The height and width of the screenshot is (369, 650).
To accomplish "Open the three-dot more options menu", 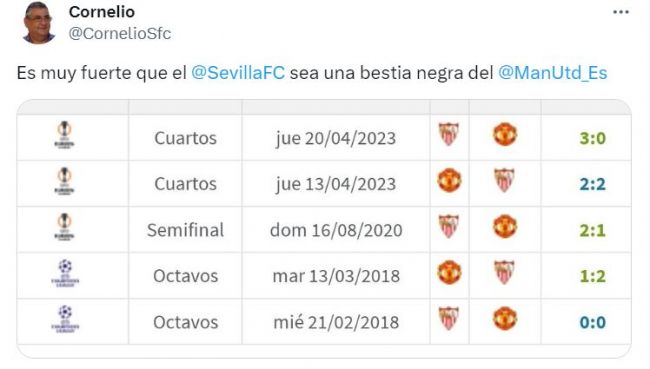I will tap(621, 12).
